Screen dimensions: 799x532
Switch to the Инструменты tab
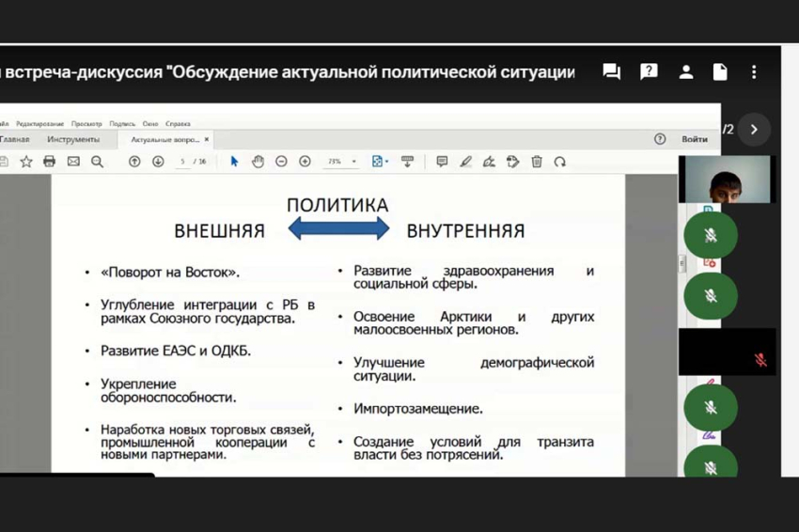(x=73, y=139)
